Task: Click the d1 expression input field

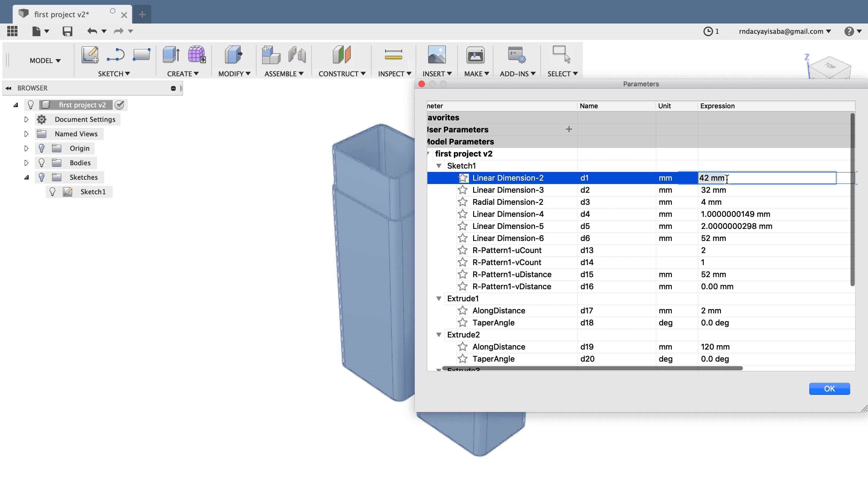Action: click(767, 178)
